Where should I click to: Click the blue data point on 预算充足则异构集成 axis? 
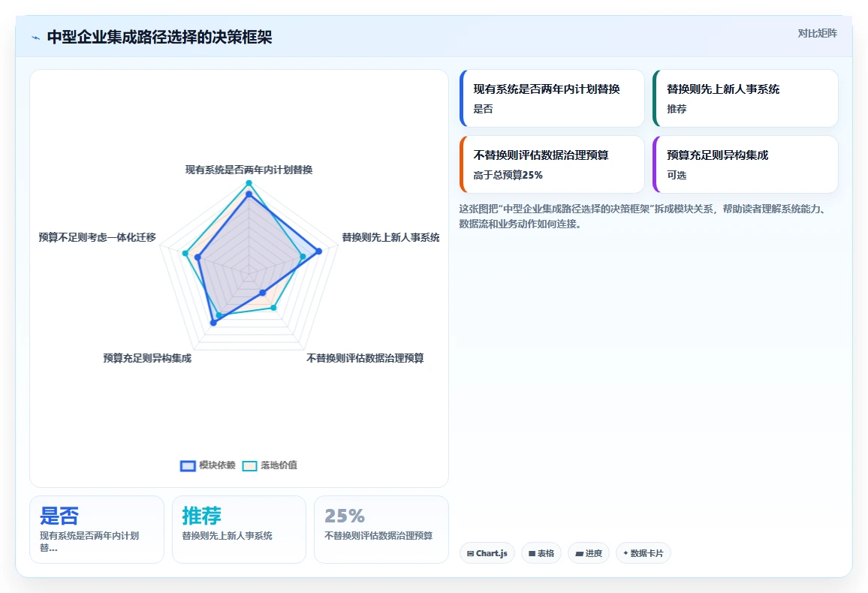point(214,323)
